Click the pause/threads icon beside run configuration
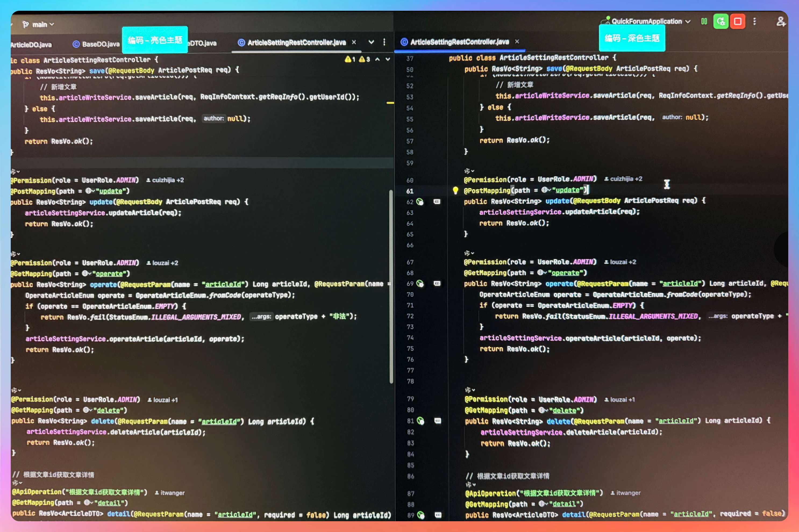This screenshot has height=532, width=799. [704, 22]
